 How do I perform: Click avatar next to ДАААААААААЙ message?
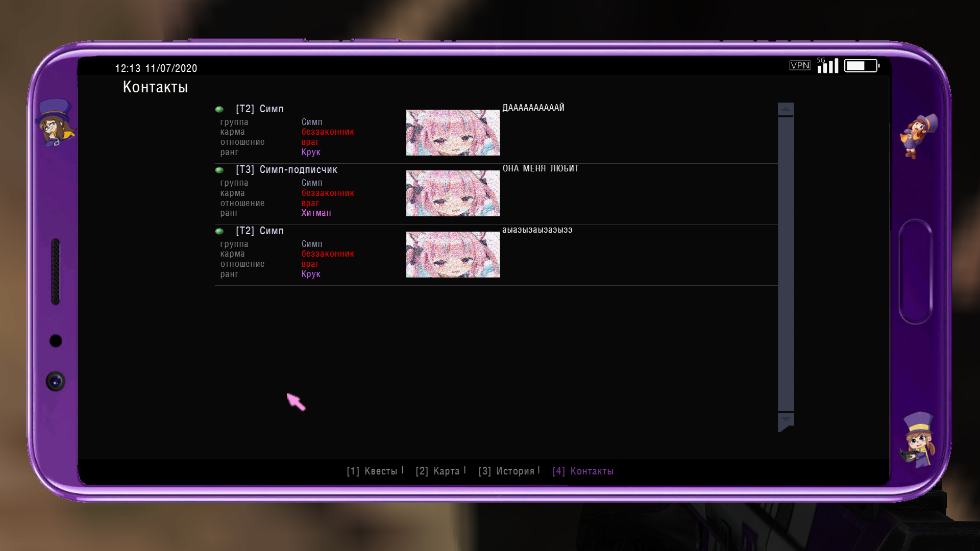coord(453,133)
